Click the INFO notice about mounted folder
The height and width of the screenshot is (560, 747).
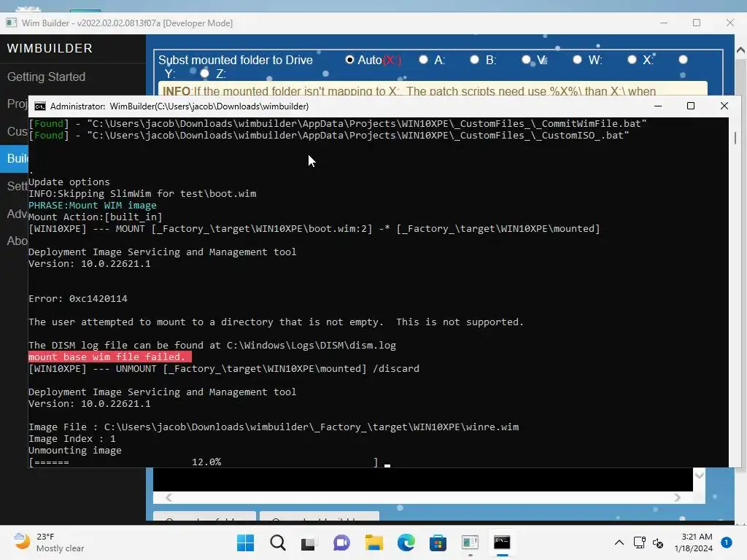point(433,90)
